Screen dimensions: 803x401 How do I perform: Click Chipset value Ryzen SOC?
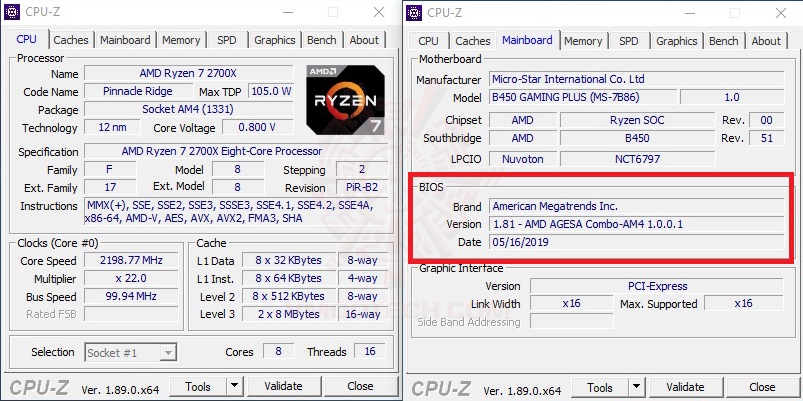click(637, 120)
